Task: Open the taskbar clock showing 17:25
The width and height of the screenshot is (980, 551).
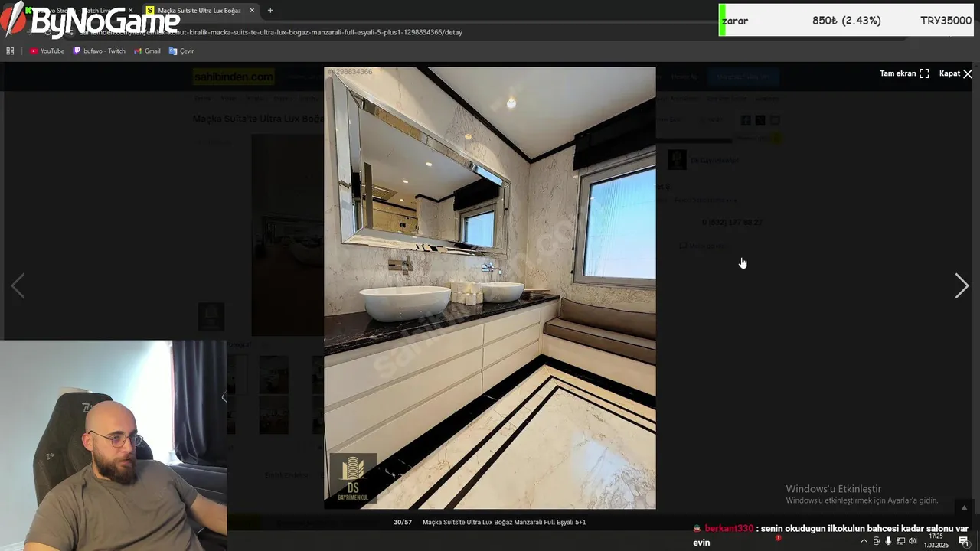Action: (936, 541)
